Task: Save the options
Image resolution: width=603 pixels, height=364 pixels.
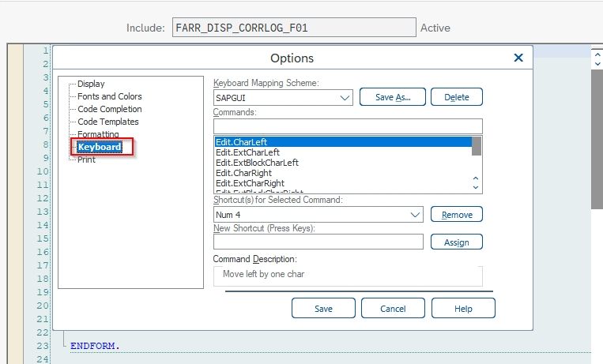Action: click(x=323, y=308)
